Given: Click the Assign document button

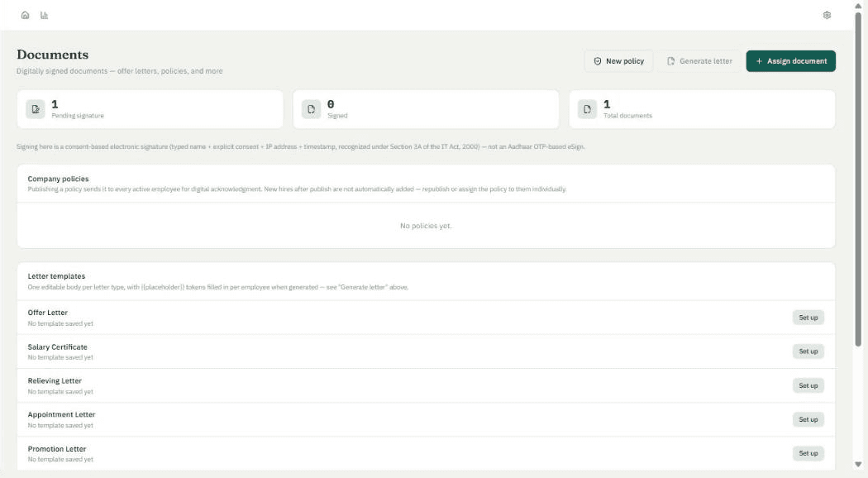Looking at the screenshot, I should click(x=790, y=61).
